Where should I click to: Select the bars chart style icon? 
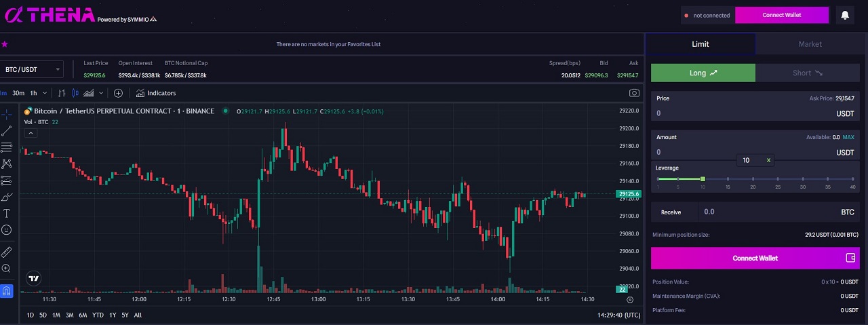62,93
